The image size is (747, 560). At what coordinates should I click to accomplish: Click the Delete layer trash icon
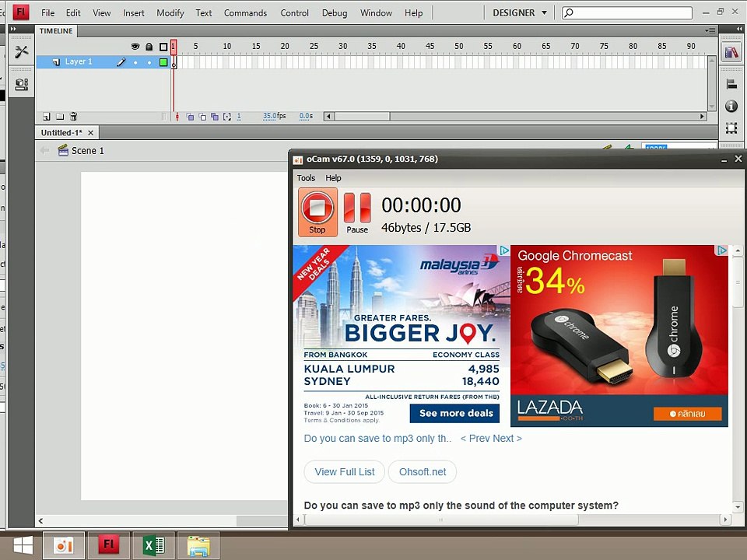(73, 116)
